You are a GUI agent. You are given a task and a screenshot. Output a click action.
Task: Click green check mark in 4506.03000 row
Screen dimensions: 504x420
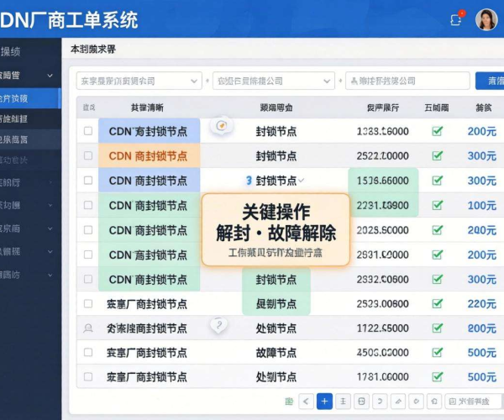437,352
